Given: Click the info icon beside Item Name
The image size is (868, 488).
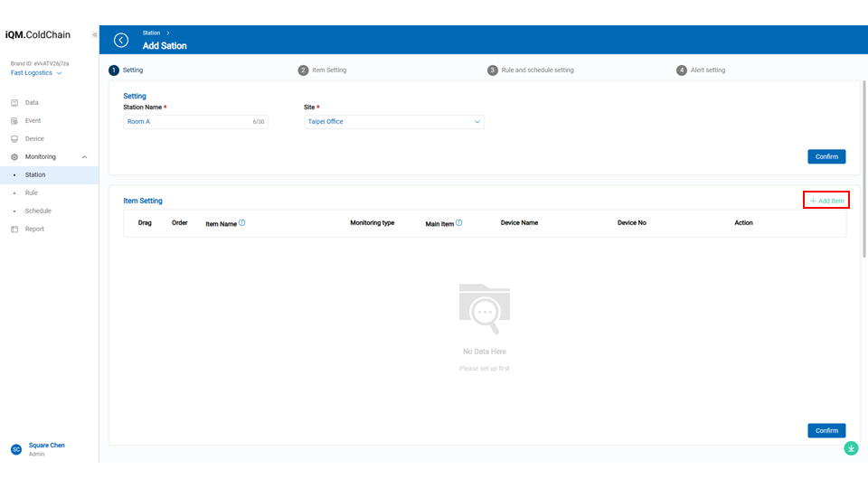Looking at the screenshot, I should [x=242, y=222].
